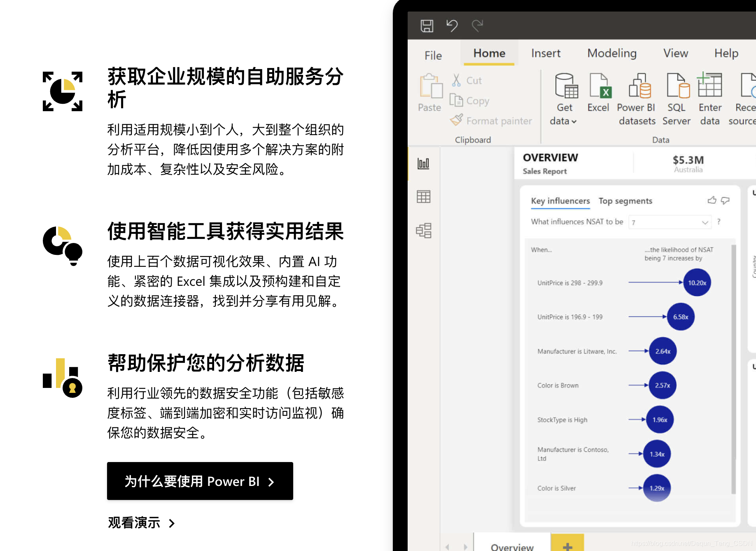Click heading 帮助保护您的分析数据
The height and width of the screenshot is (551, 756).
(x=206, y=363)
